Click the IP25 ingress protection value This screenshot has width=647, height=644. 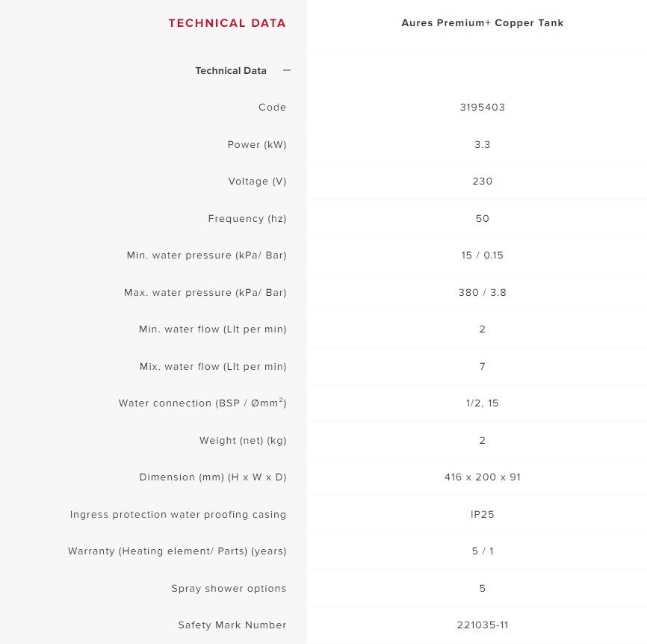click(483, 515)
